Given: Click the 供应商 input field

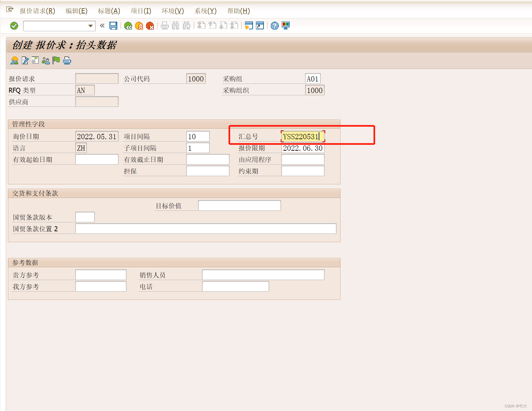Looking at the screenshot, I should [x=97, y=102].
